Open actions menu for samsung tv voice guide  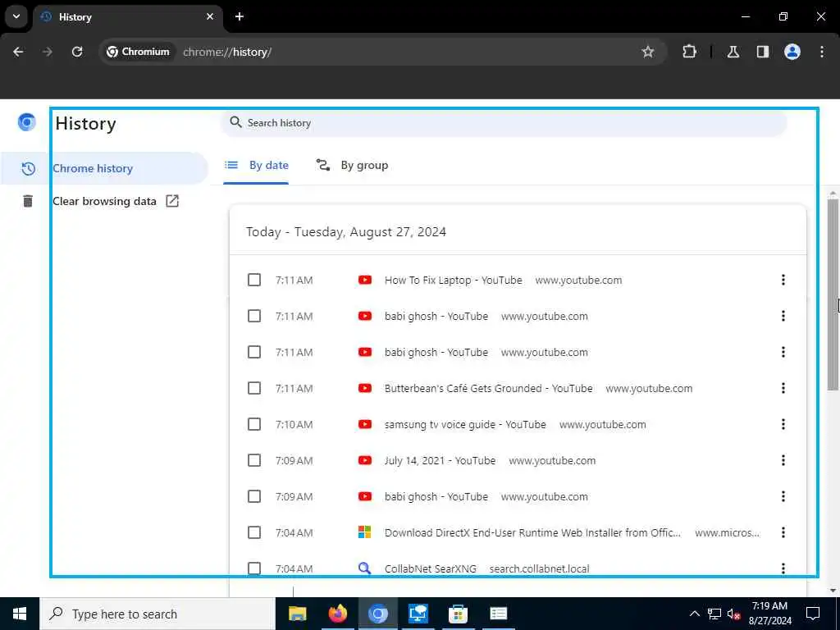pos(783,424)
